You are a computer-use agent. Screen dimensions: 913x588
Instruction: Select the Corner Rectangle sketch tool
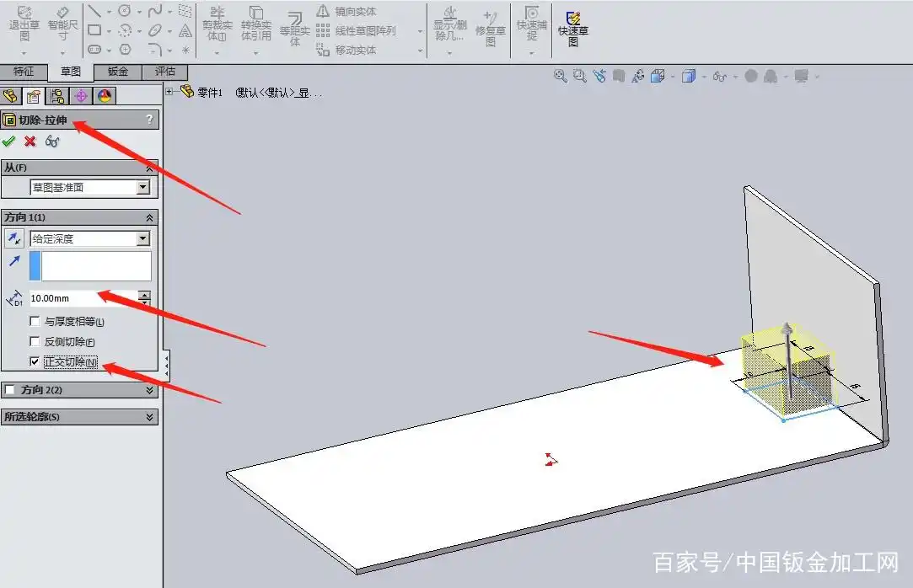pos(94,30)
